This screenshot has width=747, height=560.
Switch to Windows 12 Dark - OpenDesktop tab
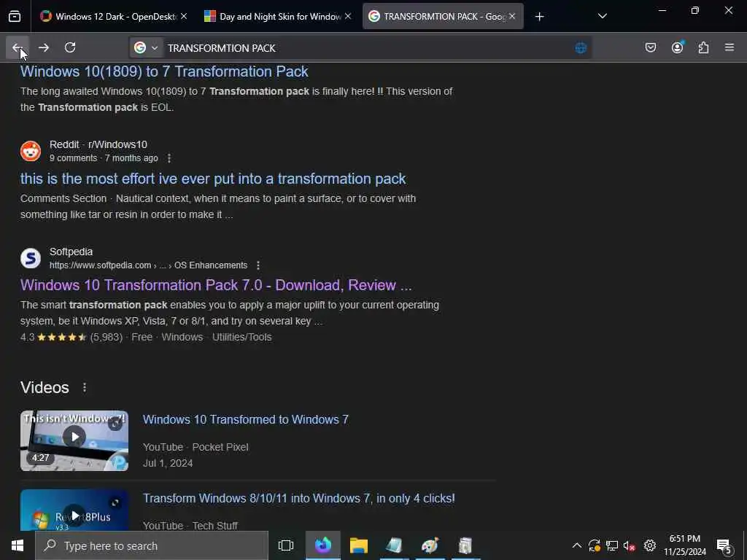tap(113, 17)
